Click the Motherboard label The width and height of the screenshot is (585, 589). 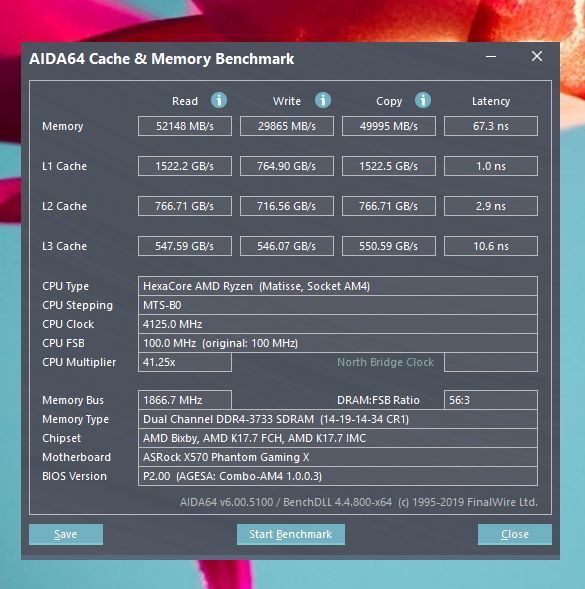click(x=76, y=457)
